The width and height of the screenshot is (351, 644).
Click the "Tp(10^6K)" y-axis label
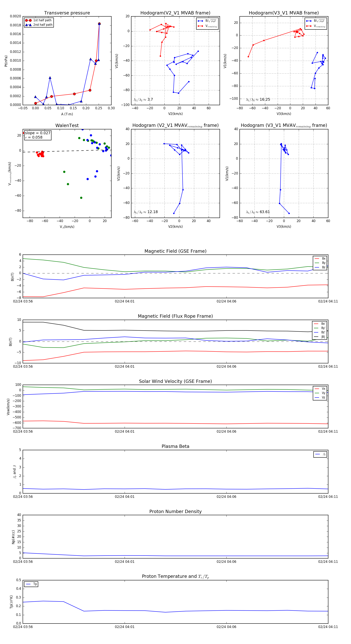[11, 602]
